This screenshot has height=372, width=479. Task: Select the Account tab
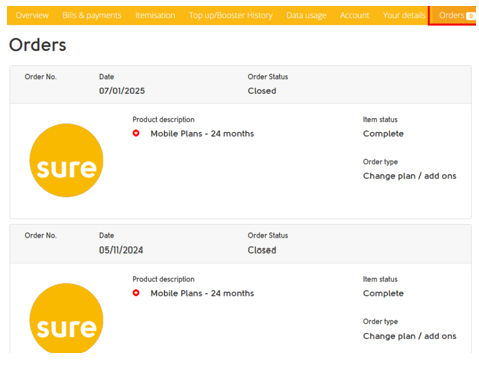354,15
